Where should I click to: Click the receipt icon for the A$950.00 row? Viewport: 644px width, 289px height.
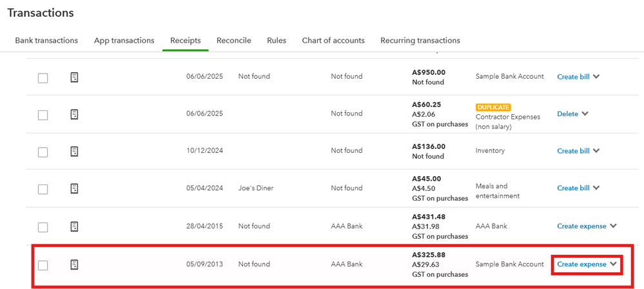[75, 77]
